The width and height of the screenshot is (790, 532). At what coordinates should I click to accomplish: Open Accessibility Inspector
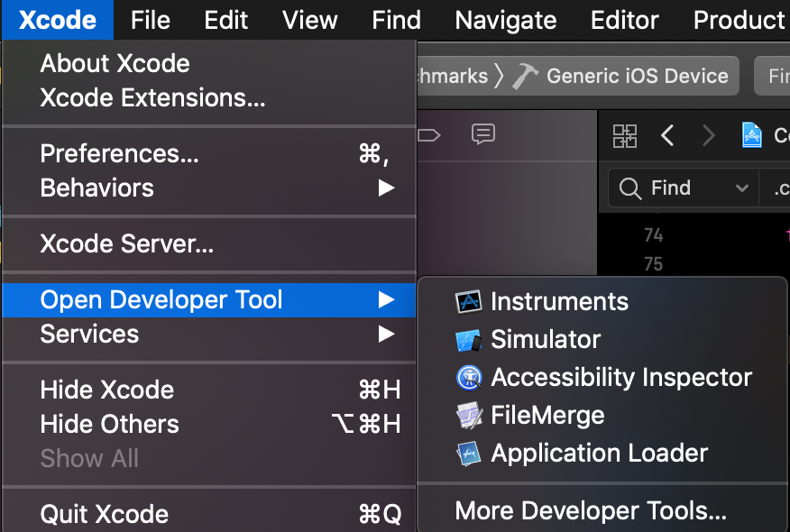[602, 377]
